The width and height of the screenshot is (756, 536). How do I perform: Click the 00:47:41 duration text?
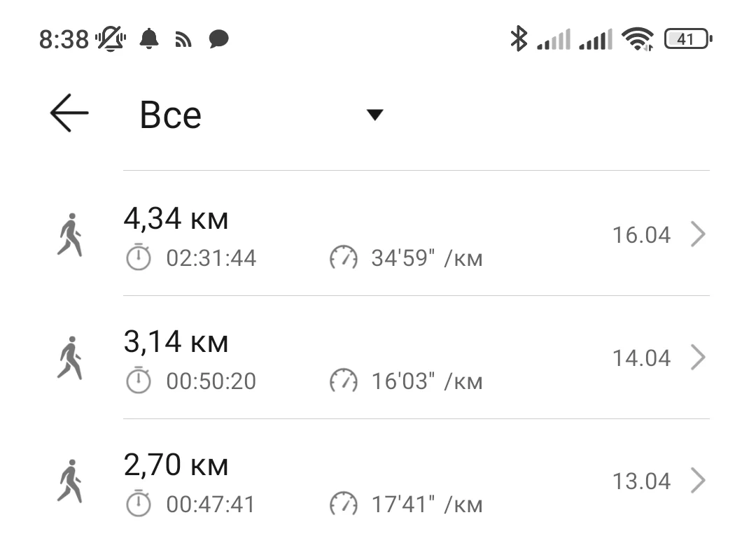[x=211, y=505]
